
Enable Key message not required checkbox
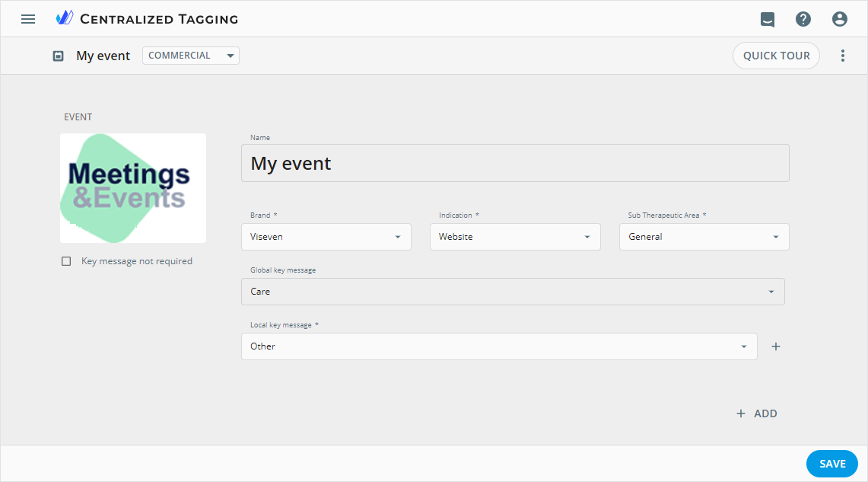click(66, 261)
